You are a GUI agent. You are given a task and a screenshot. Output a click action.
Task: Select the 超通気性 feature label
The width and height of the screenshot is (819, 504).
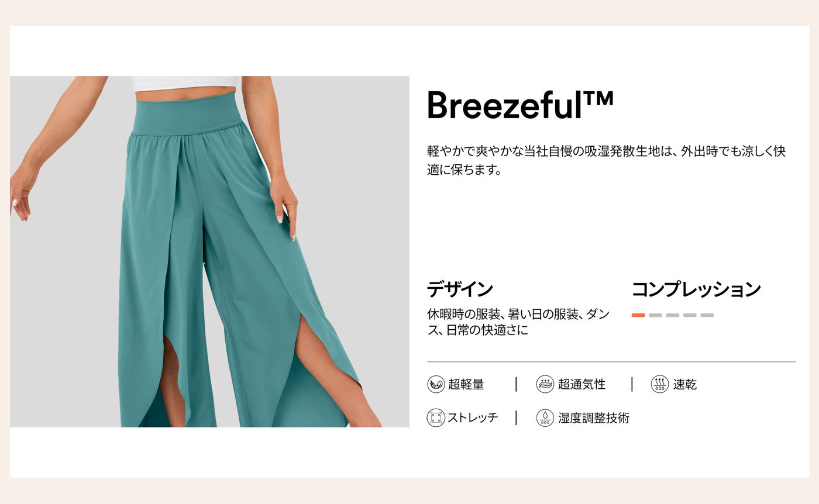point(581,384)
